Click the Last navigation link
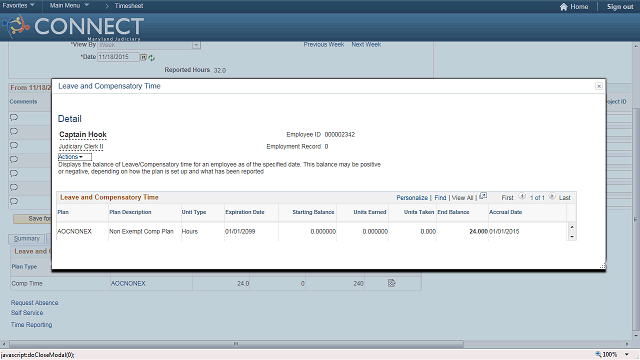 [564, 198]
